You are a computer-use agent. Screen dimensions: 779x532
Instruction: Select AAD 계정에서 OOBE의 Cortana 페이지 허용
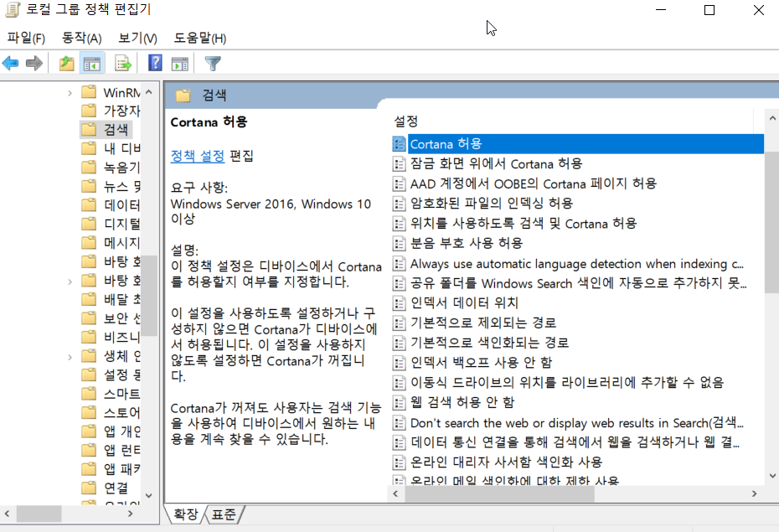click(x=533, y=183)
